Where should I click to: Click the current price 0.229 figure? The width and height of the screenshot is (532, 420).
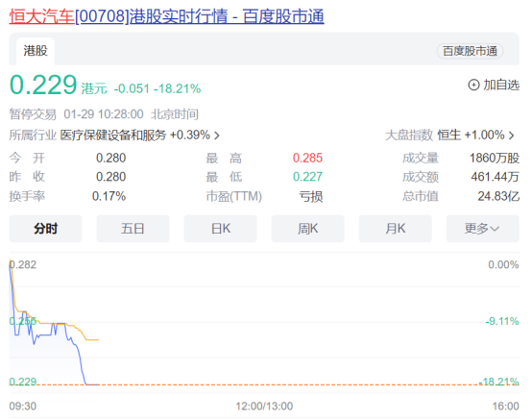click(x=43, y=85)
